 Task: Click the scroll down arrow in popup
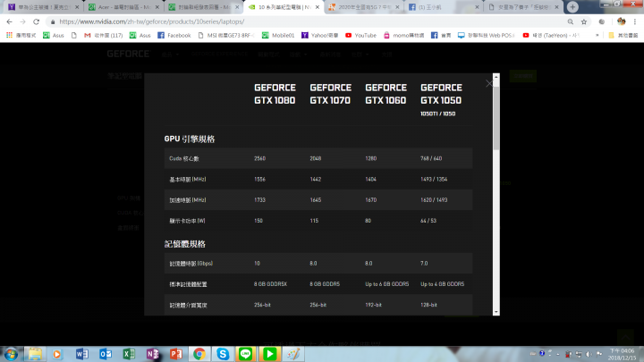coord(496,312)
